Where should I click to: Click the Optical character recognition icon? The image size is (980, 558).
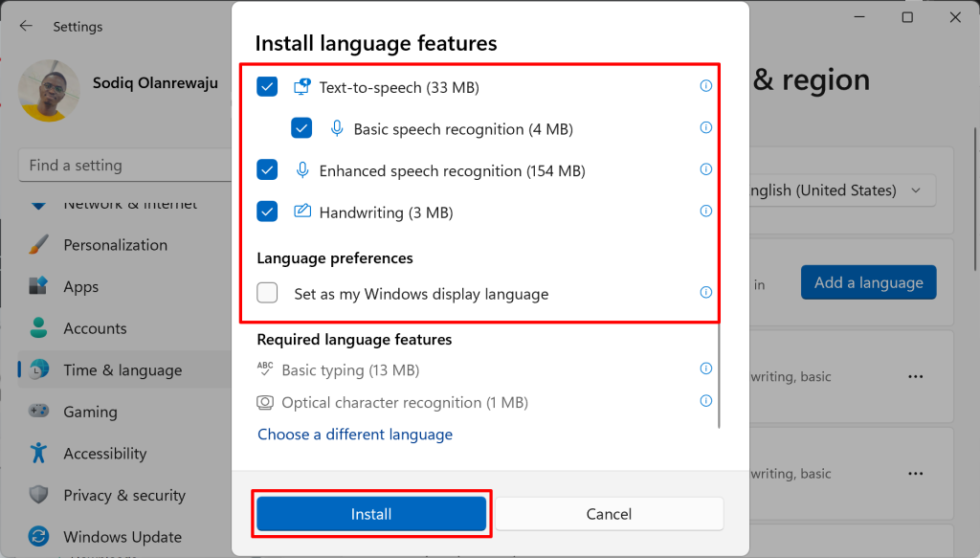tap(265, 402)
